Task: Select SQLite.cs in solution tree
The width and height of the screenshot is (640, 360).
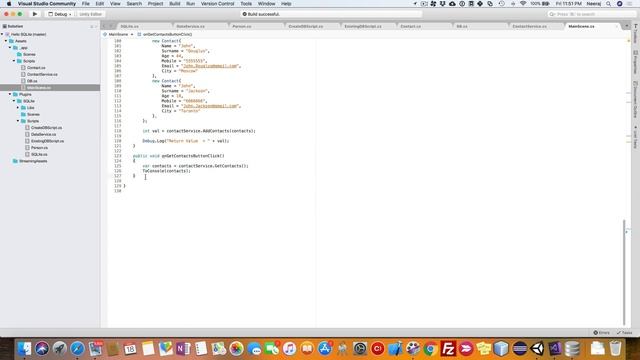Action: [39, 154]
